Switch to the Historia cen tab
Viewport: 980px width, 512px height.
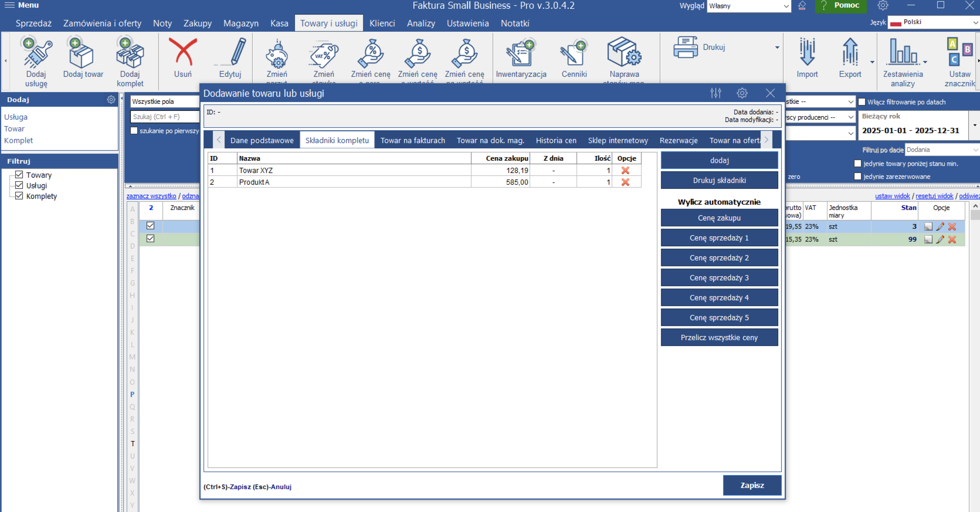(x=556, y=141)
